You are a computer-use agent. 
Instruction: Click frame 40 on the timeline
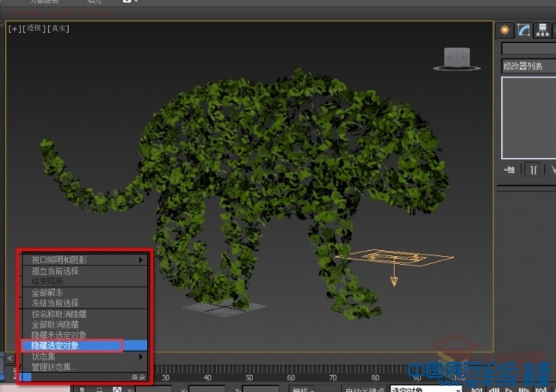pyautogui.click(x=208, y=378)
